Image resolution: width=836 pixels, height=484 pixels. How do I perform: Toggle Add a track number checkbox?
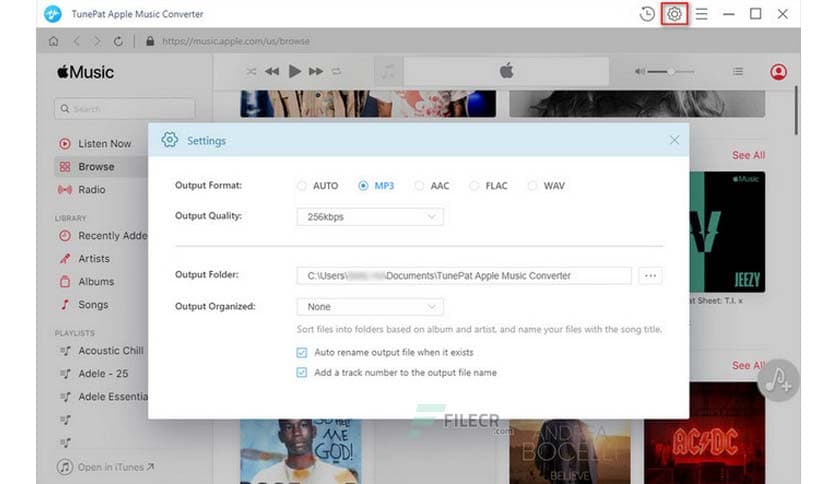coord(302,373)
